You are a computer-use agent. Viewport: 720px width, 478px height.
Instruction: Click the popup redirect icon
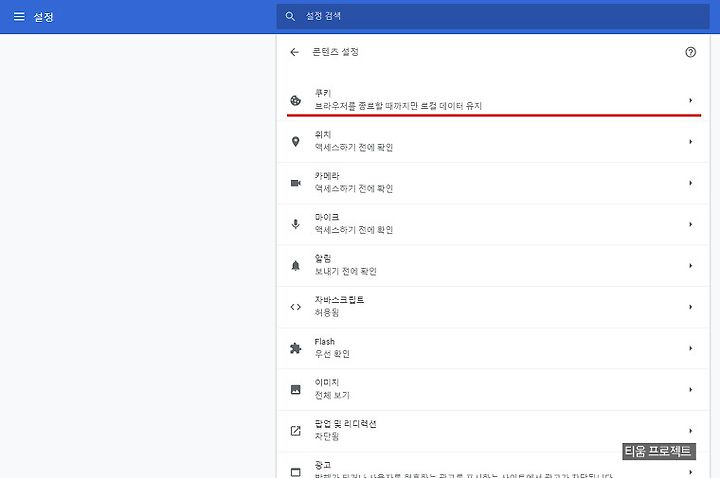(x=296, y=431)
